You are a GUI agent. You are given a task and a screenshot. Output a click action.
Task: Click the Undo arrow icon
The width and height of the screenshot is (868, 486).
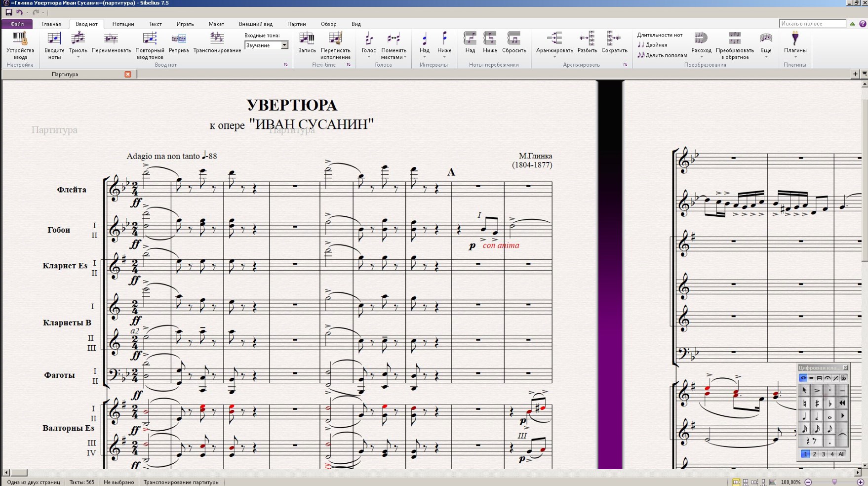coord(19,12)
